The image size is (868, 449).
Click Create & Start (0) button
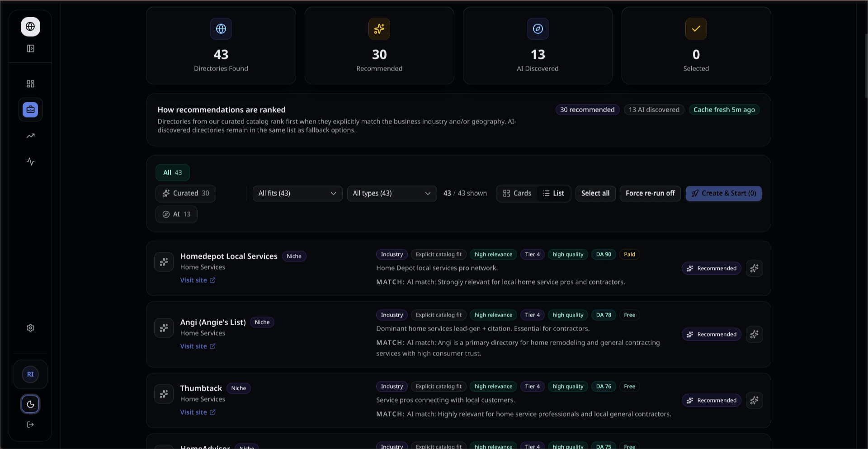coord(724,193)
